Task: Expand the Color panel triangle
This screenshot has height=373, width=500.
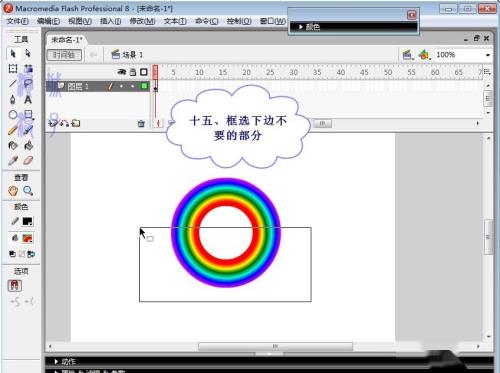Action: click(300, 27)
